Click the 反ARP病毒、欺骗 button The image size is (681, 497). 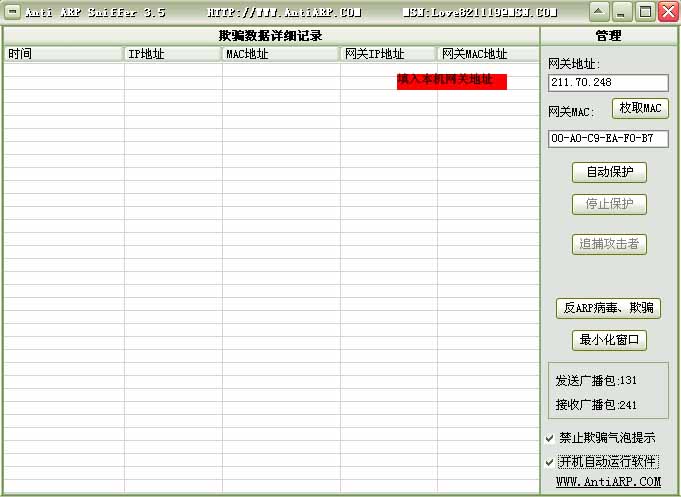608,308
